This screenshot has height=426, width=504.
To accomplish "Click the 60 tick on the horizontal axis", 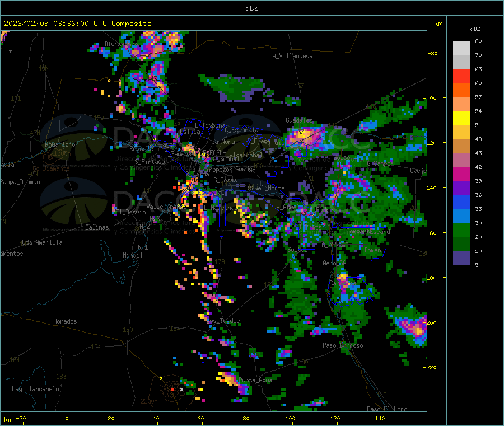I will click(x=200, y=419).
